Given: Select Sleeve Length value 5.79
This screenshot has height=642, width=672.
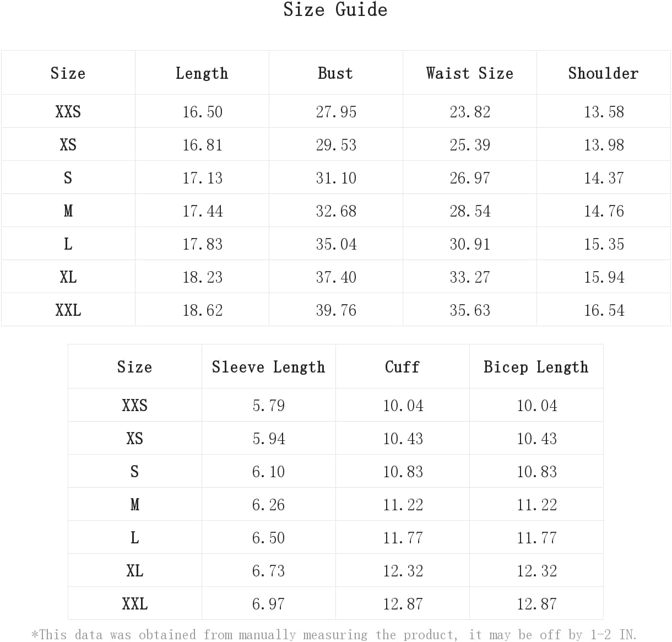Looking at the screenshot, I should 269,406.
